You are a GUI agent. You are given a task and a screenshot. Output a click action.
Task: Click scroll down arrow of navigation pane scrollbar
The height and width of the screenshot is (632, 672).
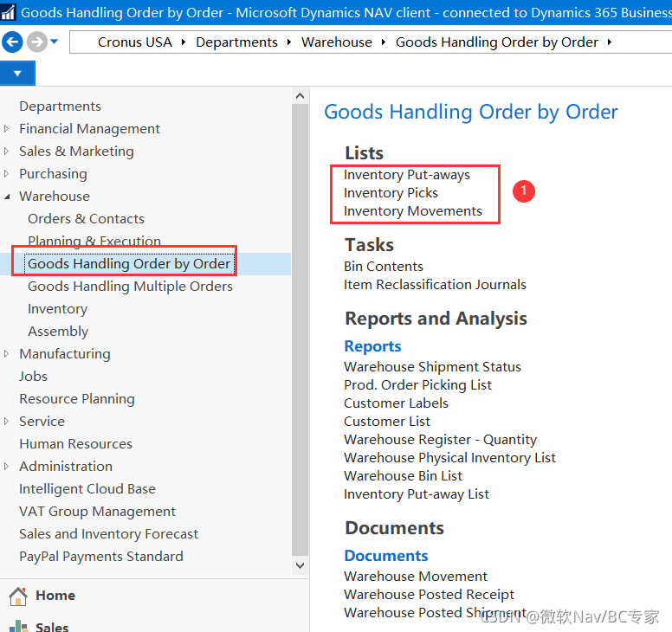click(300, 565)
